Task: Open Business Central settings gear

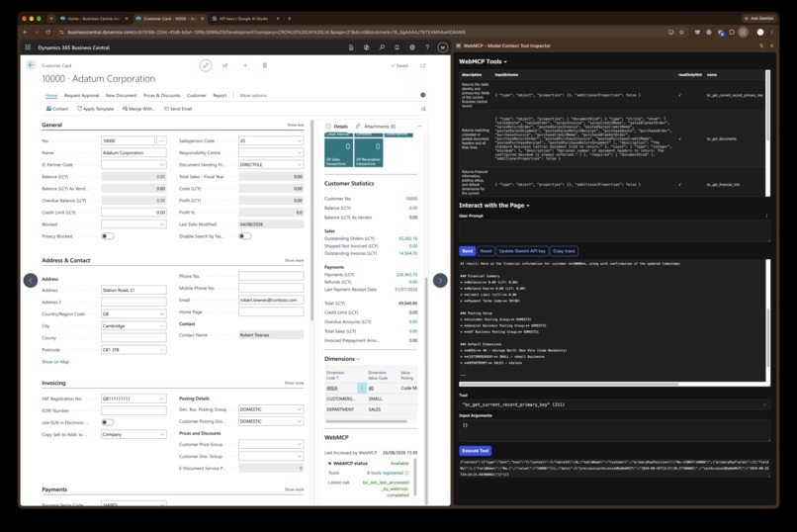Action: pos(412,47)
